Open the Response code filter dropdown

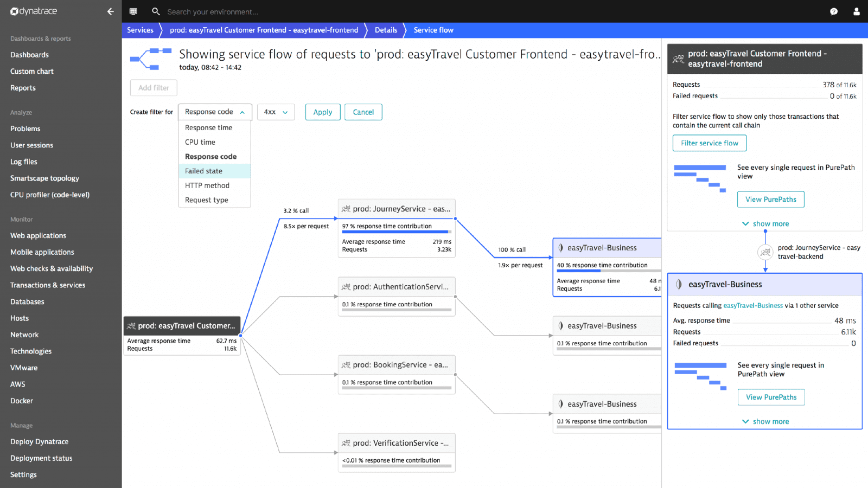[215, 112]
